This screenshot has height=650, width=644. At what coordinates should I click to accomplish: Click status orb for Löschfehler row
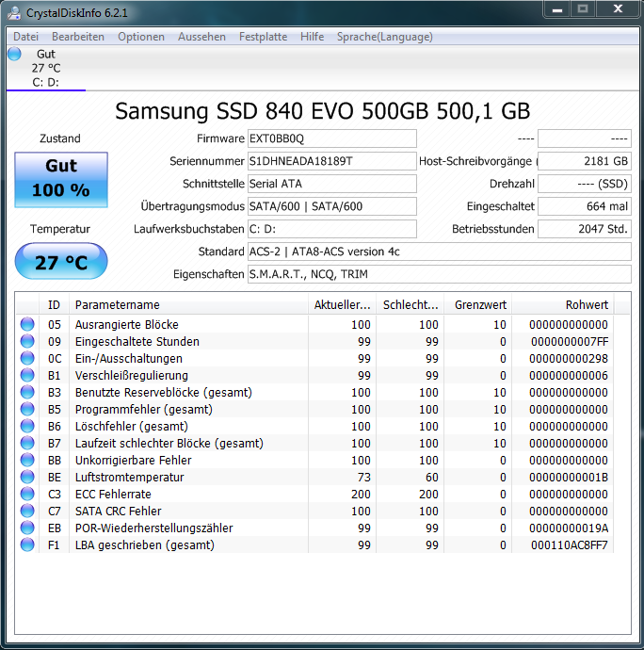click(27, 426)
